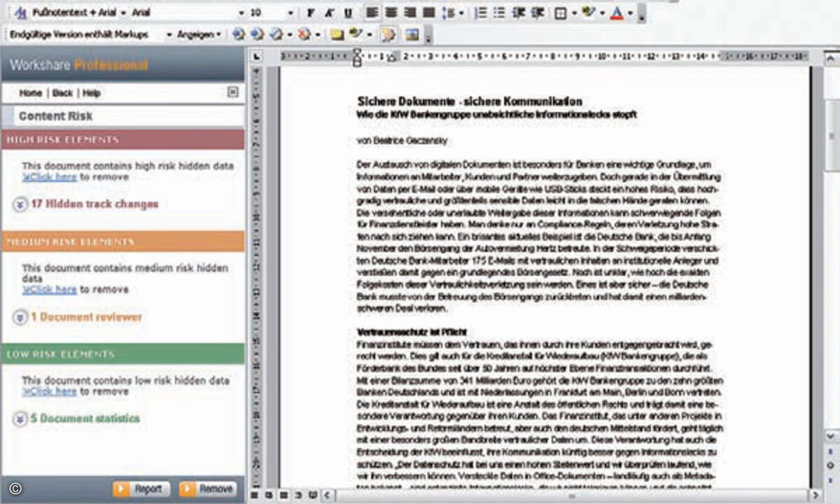840x504 pixels.
Task: Insert a new comment
Action: point(337,34)
